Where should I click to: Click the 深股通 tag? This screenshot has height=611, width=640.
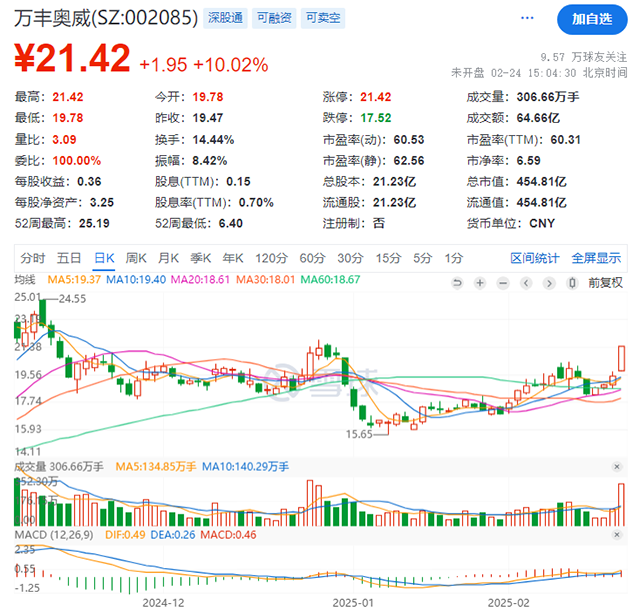pos(225,18)
